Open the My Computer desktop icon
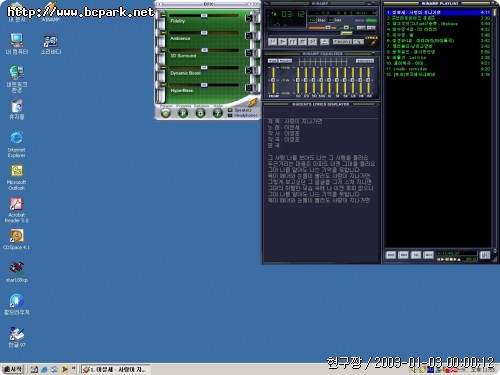Viewport: 500px width, 375px height. (17, 44)
